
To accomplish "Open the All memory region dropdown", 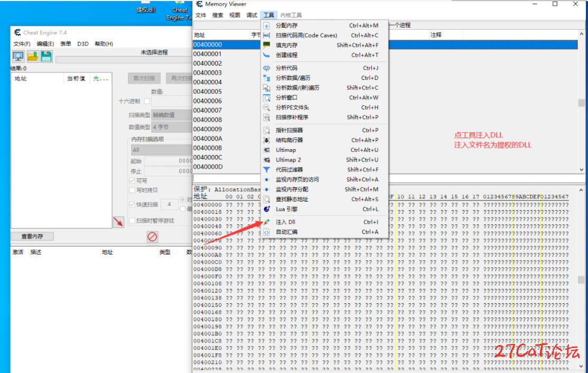I will pyautogui.click(x=162, y=150).
